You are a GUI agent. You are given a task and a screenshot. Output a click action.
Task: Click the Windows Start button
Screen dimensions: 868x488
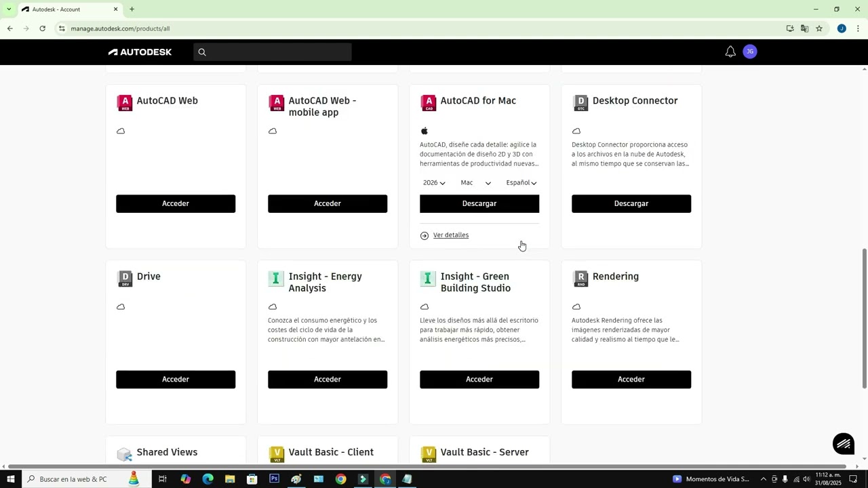pyautogui.click(x=11, y=479)
